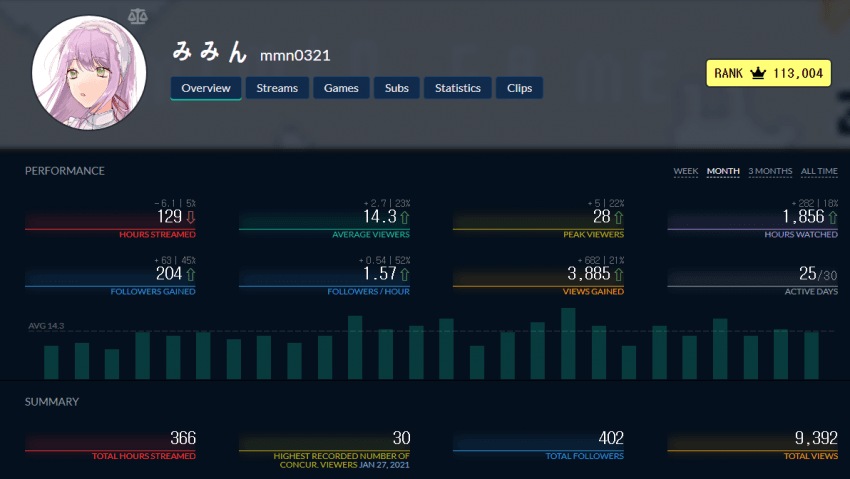Click the AVERAGE VIEWERS label
Image resolution: width=850 pixels, height=479 pixels.
(x=371, y=235)
